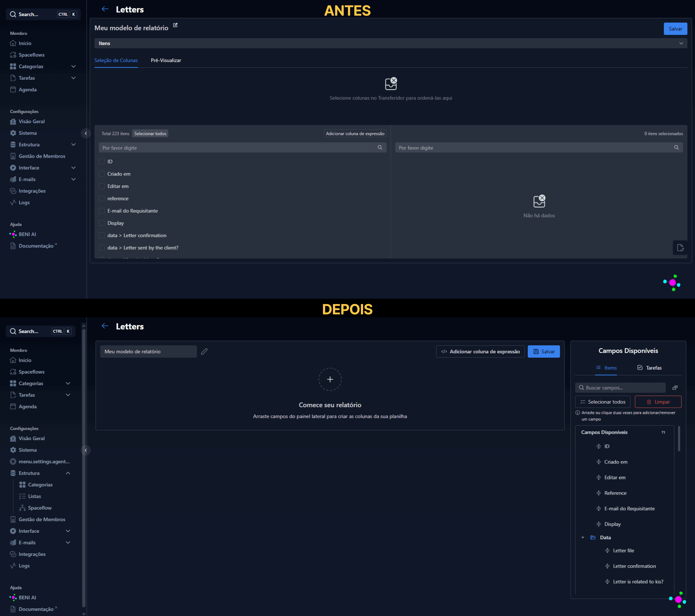Viewport: 695px width, 616px height.
Task: Check the data > Letter confirmation checkbox
Action: (102, 235)
